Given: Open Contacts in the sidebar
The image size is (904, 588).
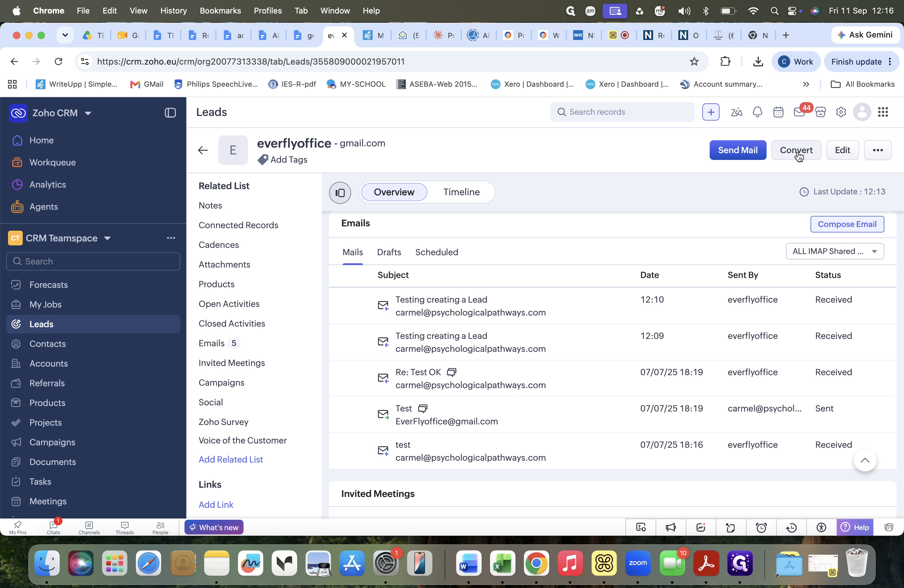Looking at the screenshot, I should click(x=93, y=344).
